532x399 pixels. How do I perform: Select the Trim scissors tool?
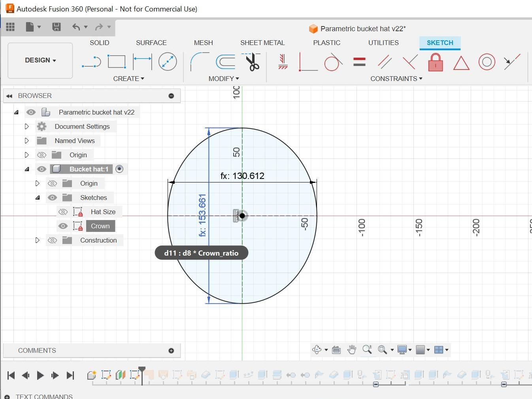click(x=251, y=62)
